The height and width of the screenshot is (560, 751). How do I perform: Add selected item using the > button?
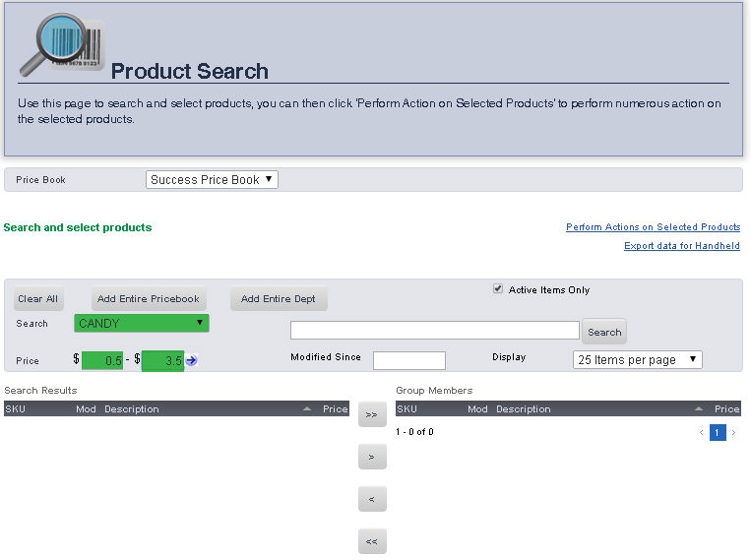(371, 457)
